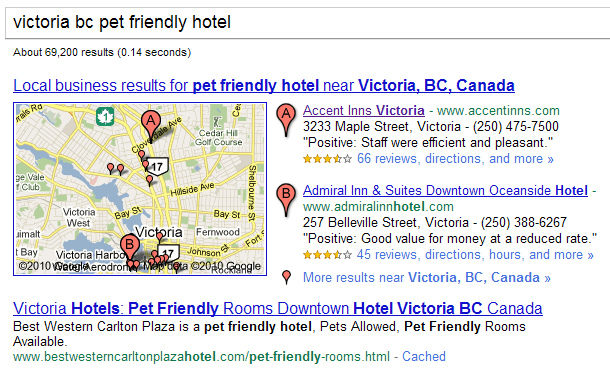Image resolution: width=610 pixels, height=369 pixels.
Task: Click the large A pin on the map
Action: click(151, 126)
